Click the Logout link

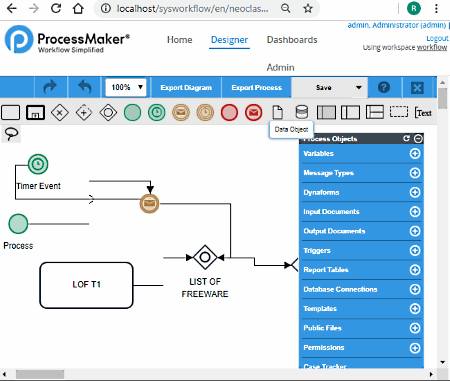pyautogui.click(x=437, y=38)
